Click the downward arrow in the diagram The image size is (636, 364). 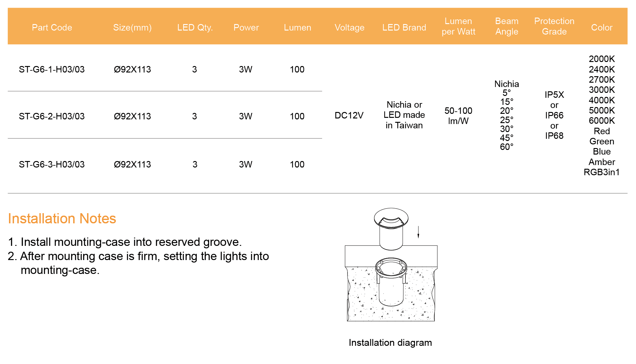click(x=418, y=232)
